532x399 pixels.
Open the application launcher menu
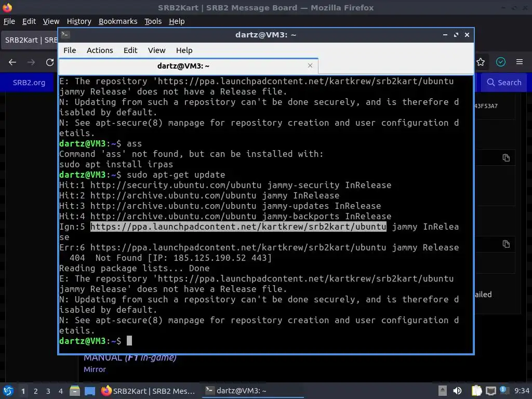click(8, 391)
